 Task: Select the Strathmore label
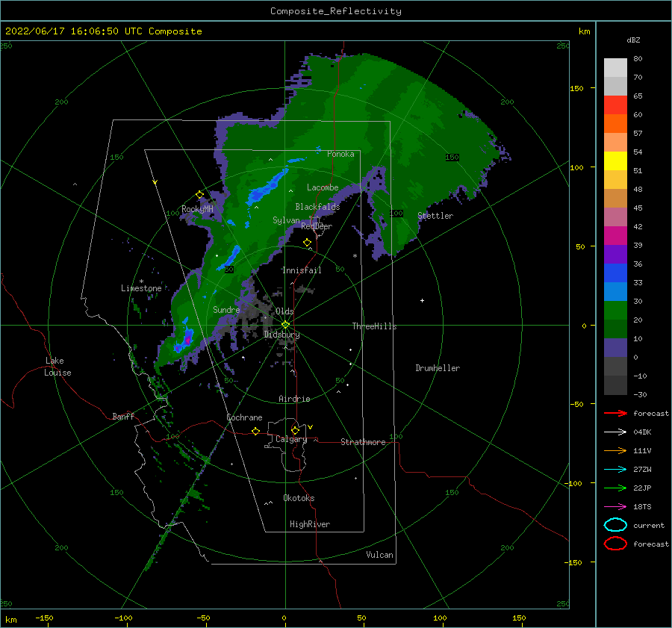tap(363, 442)
